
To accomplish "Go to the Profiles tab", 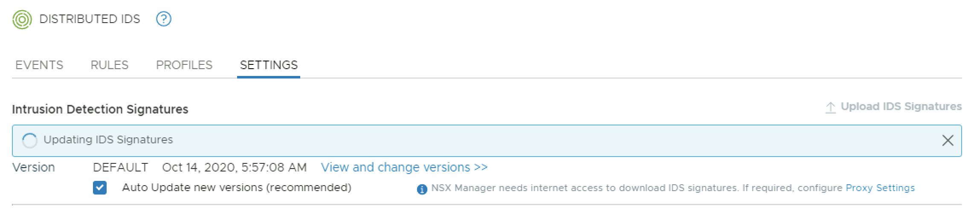I will click(x=184, y=65).
